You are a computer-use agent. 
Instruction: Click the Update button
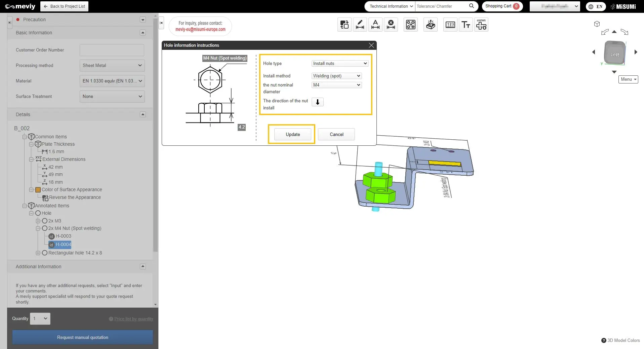293,134
